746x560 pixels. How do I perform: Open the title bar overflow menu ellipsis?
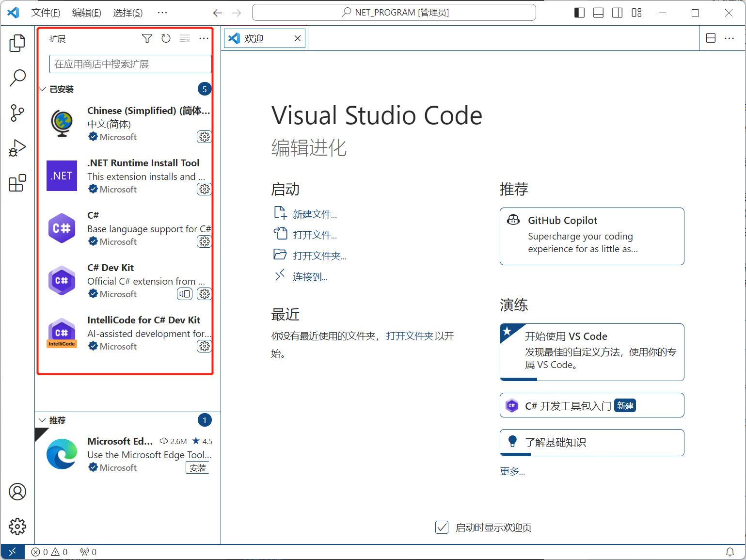(x=162, y=13)
